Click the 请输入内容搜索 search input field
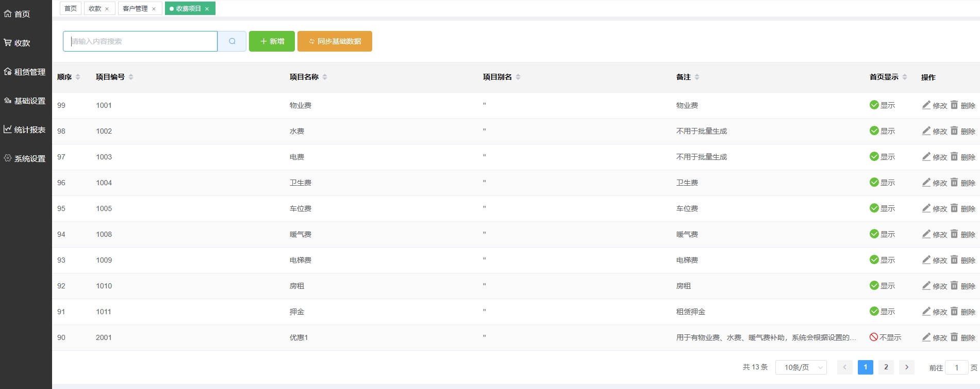Image resolution: width=980 pixels, height=389 pixels. [x=140, y=41]
